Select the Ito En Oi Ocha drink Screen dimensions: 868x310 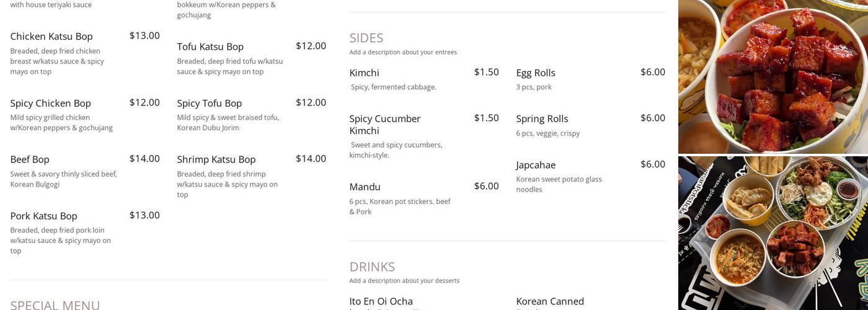tap(381, 302)
